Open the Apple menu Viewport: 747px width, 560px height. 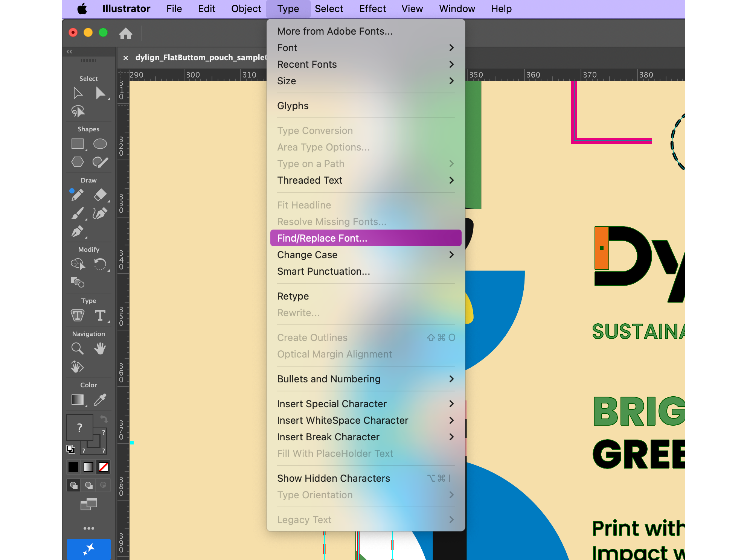point(82,9)
